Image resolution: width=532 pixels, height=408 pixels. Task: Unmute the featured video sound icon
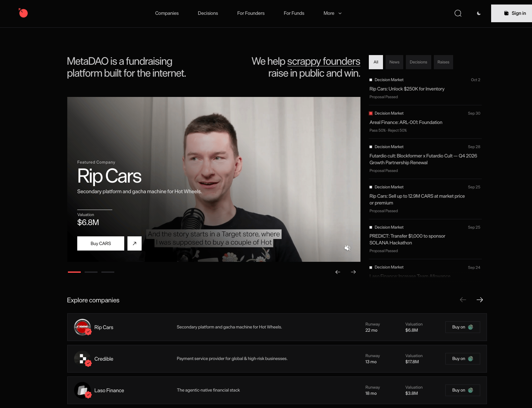pos(347,248)
